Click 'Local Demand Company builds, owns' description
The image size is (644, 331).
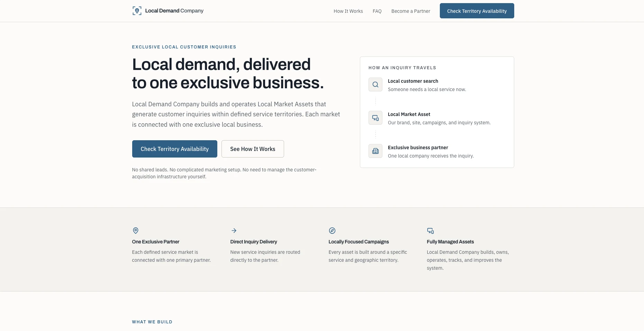coord(468,260)
